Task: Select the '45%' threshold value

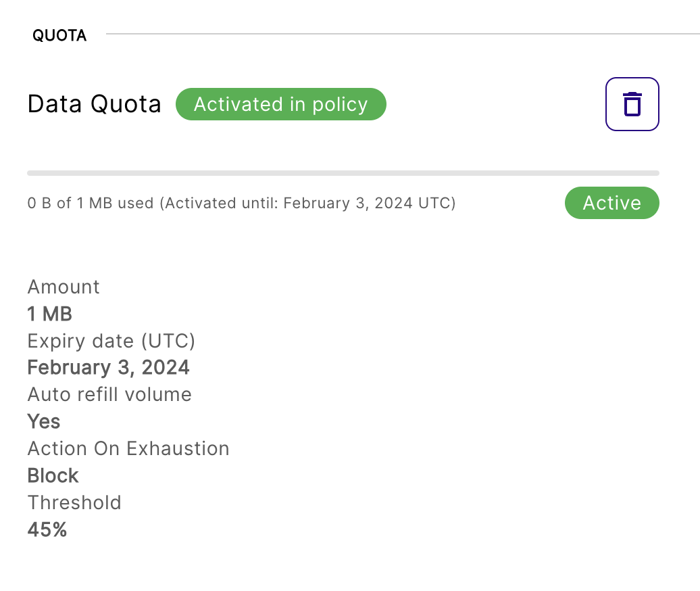Action: coord(47,530)
